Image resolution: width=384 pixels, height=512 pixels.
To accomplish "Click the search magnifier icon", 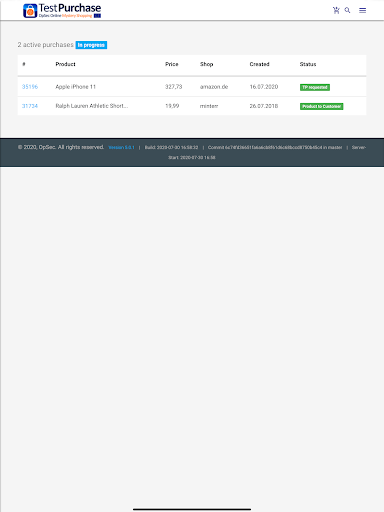I will 347,10.
